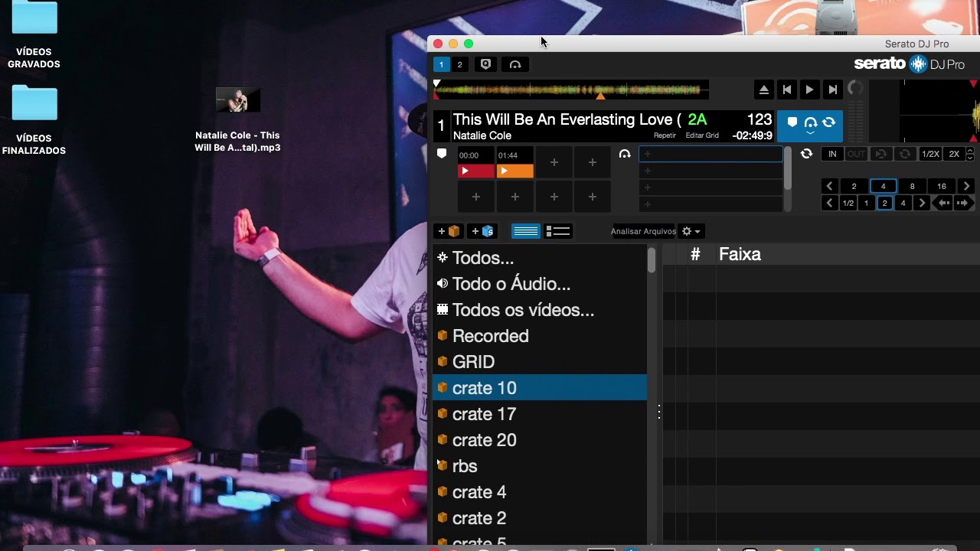Expand the blue cue/loop tab panel chevron
The image size is (980, 551).
pyautogui.click(x=810, y=134)
